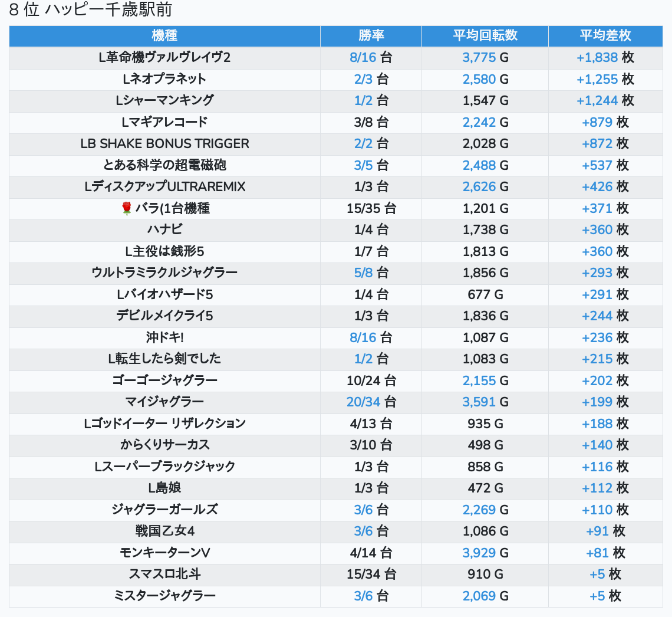Select the Lマギアレコード machine name
This screenshot has height=617, width=672.
tap(164, 122)
